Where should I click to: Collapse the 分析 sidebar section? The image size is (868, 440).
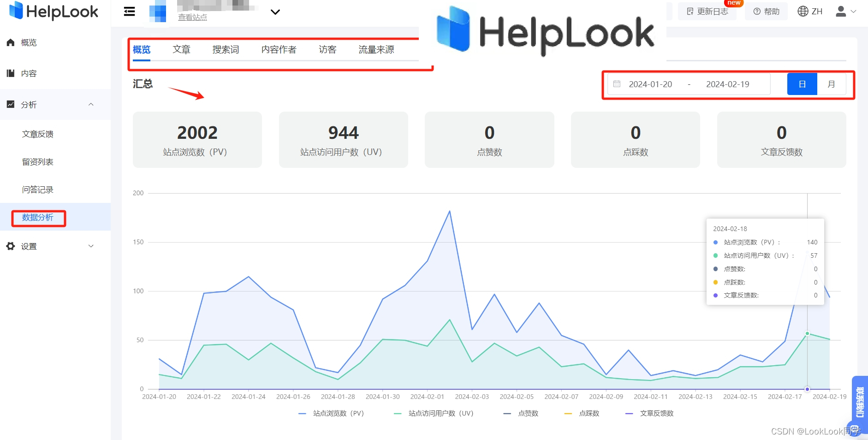(x=55, y=105)
